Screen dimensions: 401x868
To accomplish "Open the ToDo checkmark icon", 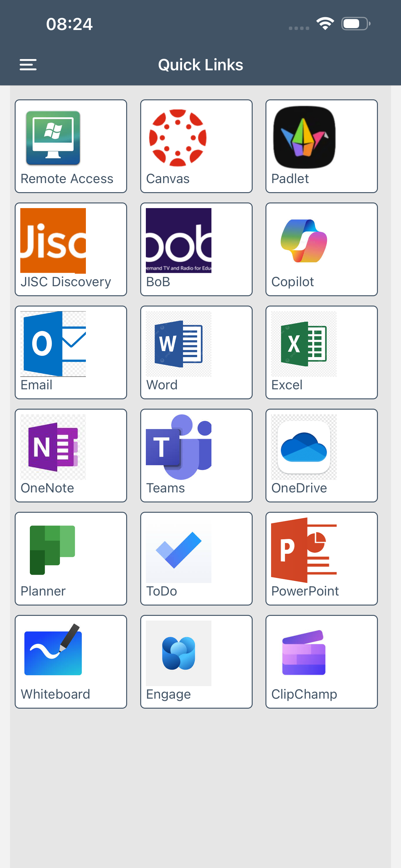I will pos(178,550).
